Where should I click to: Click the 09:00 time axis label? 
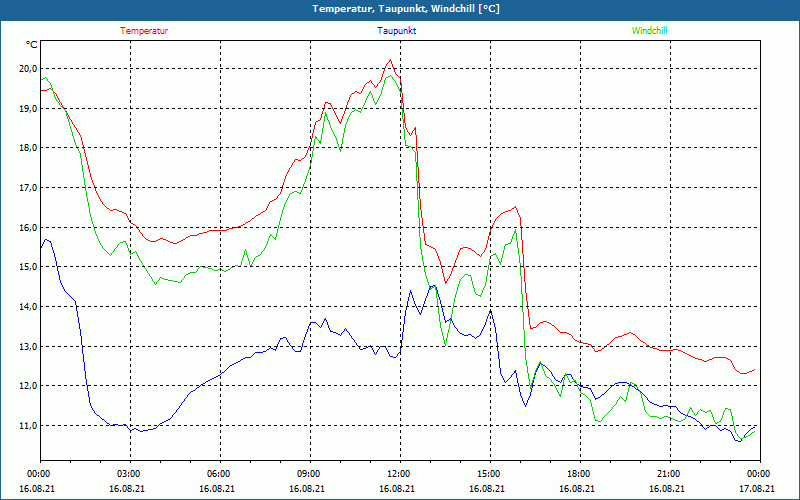[x=310, y=473]
